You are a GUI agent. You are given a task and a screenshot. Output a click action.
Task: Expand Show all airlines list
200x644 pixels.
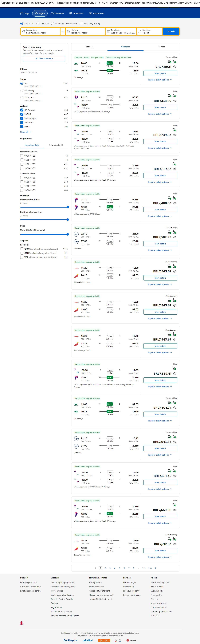coord(26,132)
